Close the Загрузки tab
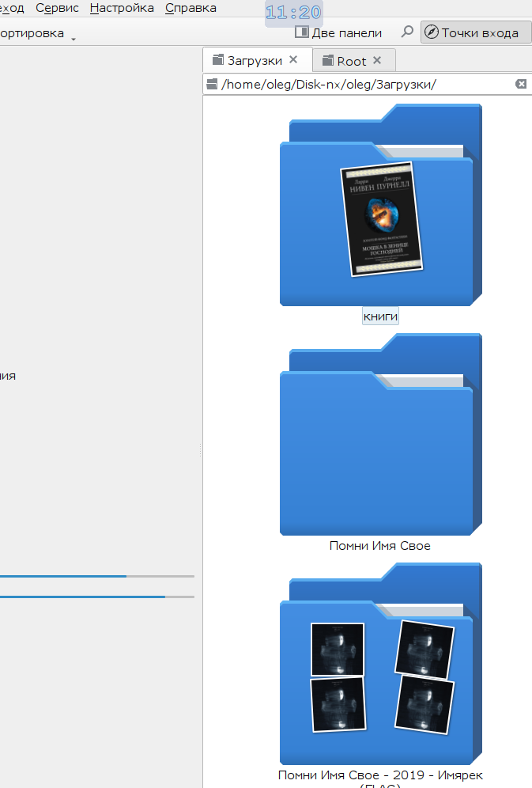 click(x=293, y=59)
